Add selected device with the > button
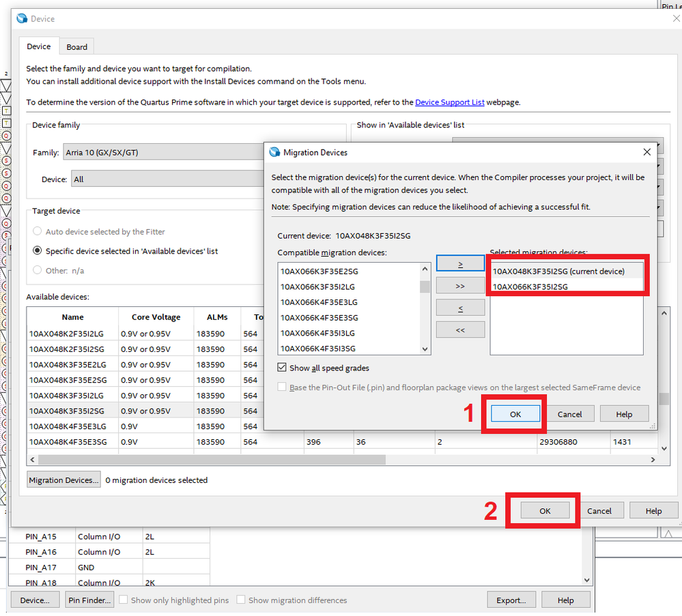This screenshot has height=616, width=682. tap(460, 263)
